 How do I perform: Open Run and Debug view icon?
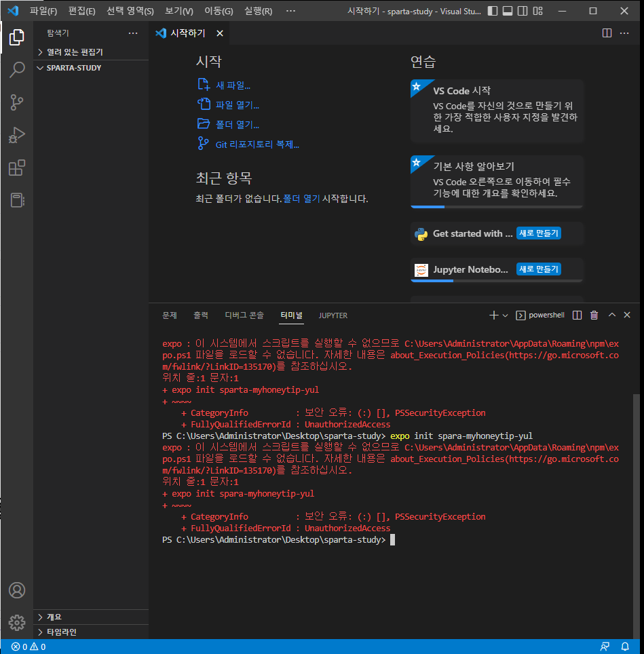[17, 135]
